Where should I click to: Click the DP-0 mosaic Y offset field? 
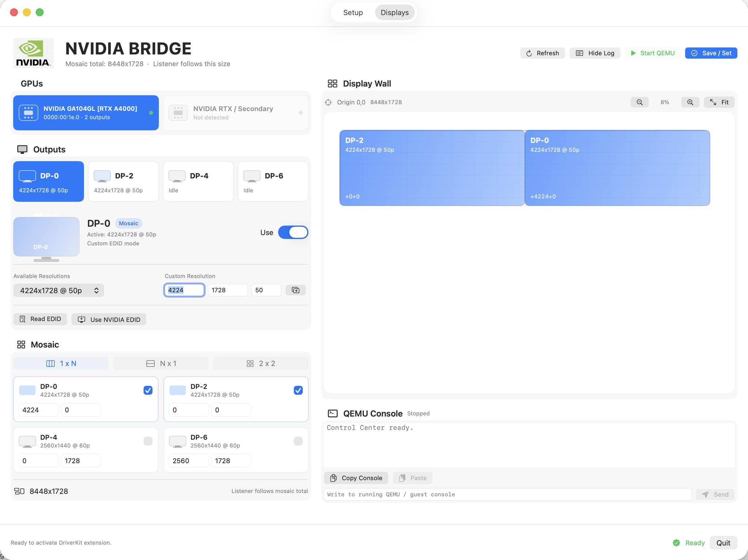pos(81,410)
